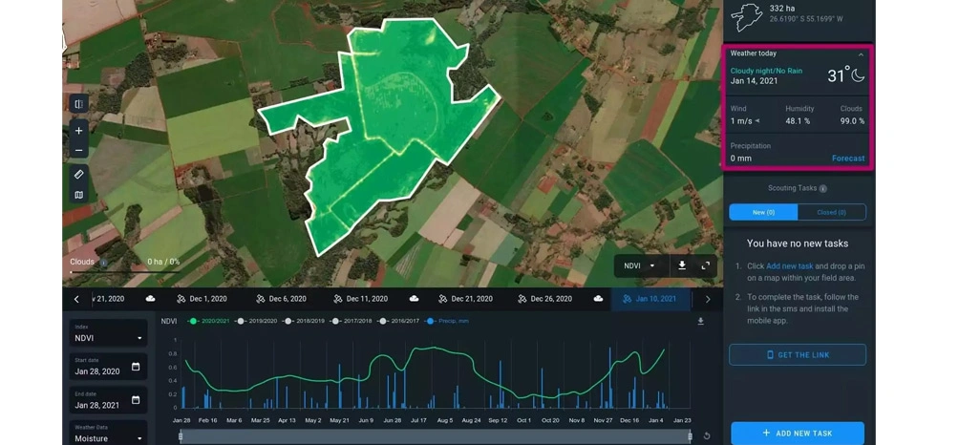Collapse the Weather today panel
This screenshot has width=980, height=445.
coord(861,54)
